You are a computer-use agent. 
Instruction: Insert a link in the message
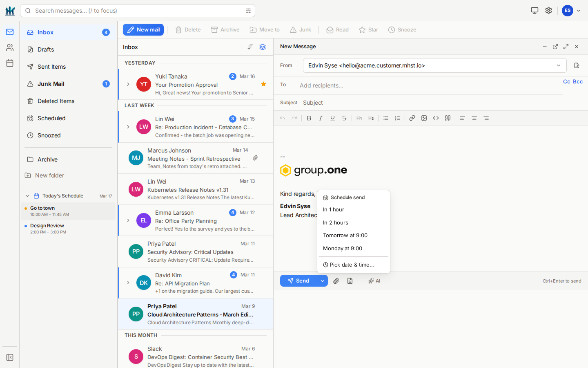[x=412, y=118]
